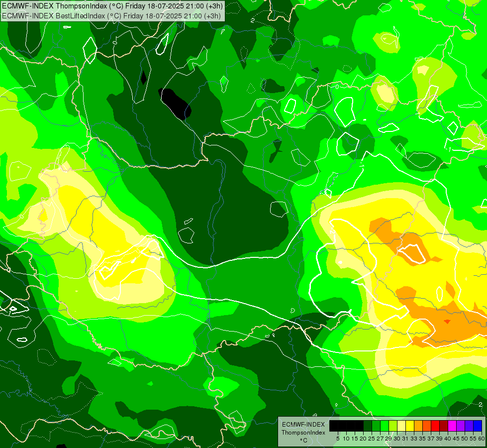Select the dark red 39–40 legend swatch
487x448 pixels.
[444, 426]
